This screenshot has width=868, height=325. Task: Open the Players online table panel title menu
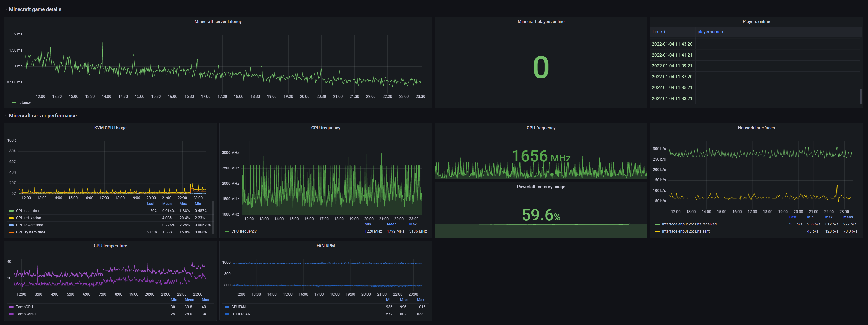tap(756, 22)
